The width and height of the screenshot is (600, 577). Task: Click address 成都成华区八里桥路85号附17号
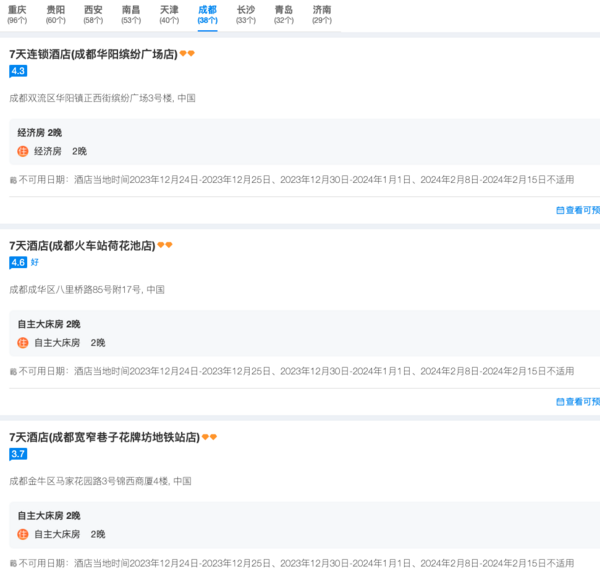coord(87,290)
